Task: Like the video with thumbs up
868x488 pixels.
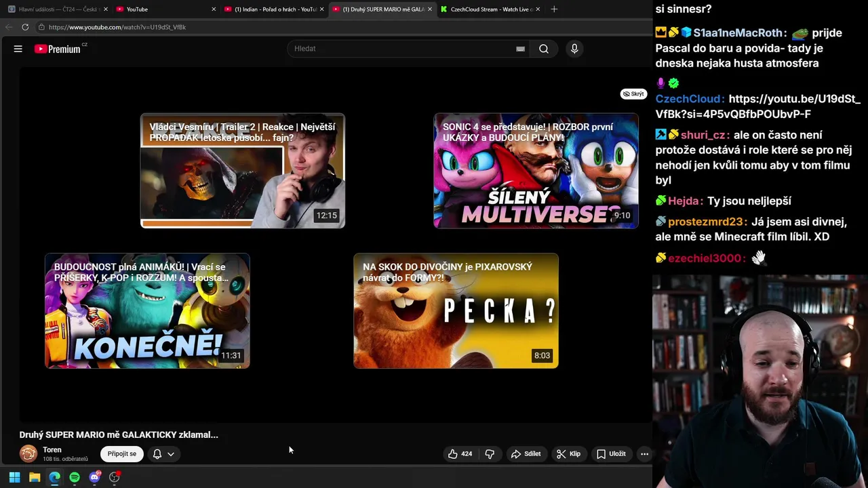Action: tap(460, 454)
